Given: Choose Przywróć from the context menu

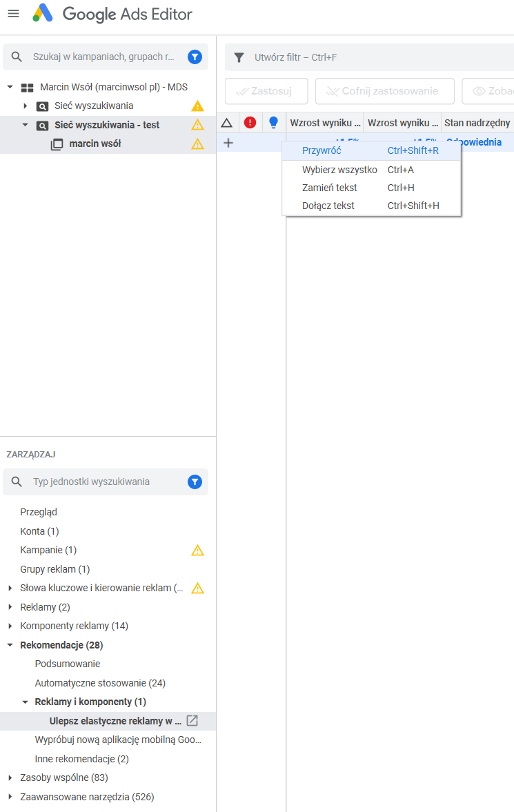Looking at the screenshot, I should pyautogui.click(x=371, y=150).
